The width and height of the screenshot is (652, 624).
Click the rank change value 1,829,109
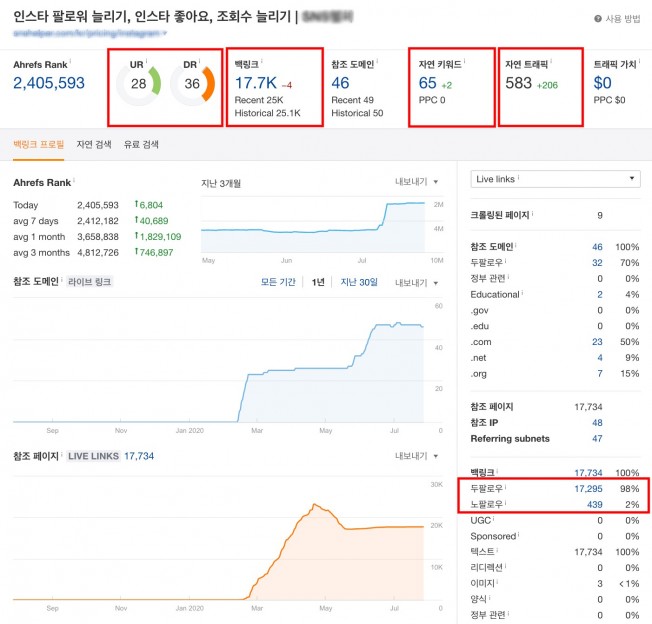coord(160,237)
